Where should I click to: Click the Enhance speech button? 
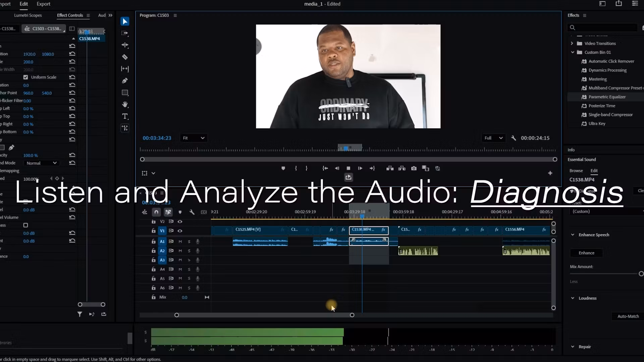(586, 253)
